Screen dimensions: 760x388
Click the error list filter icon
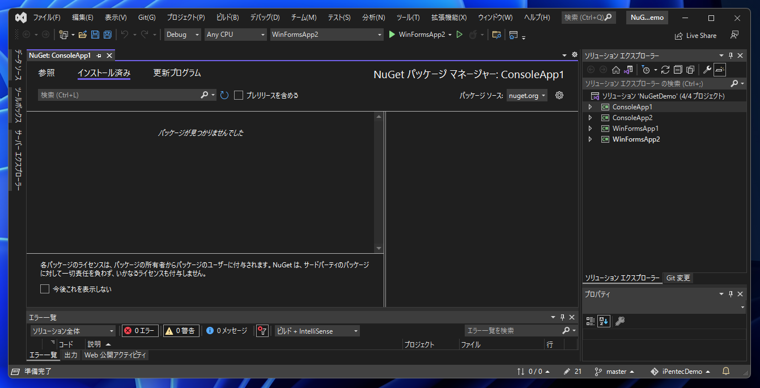point(262,331)
